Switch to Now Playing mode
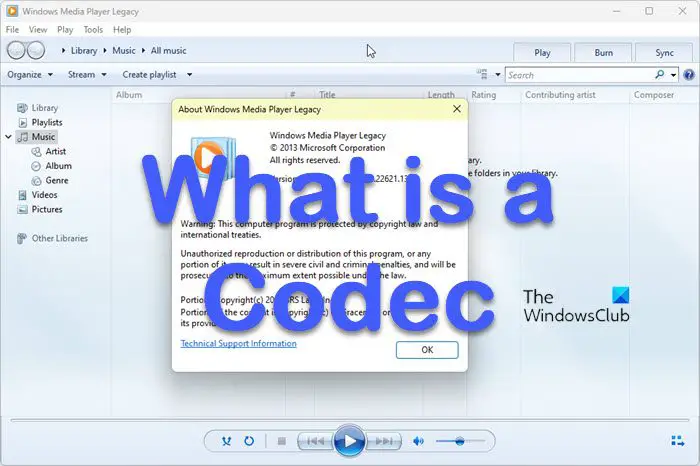The image size is (700, 466). click(x=678, y=441)
